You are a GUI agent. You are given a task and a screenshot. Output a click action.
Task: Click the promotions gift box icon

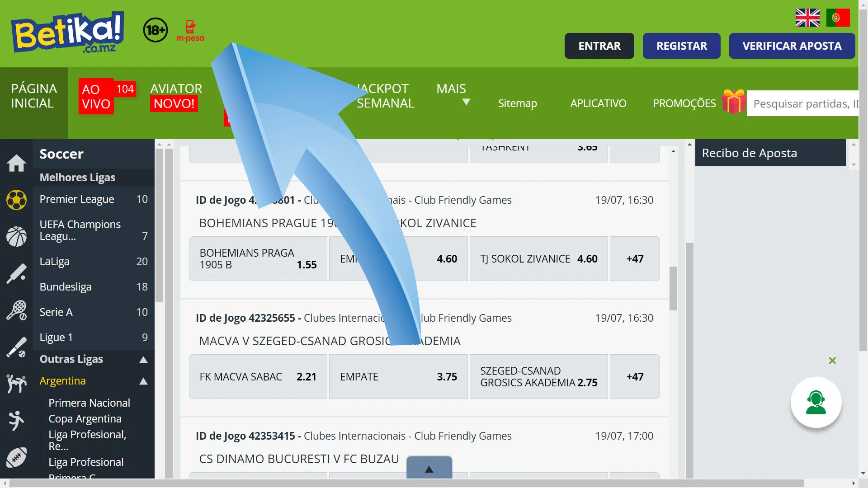(733, 101)
